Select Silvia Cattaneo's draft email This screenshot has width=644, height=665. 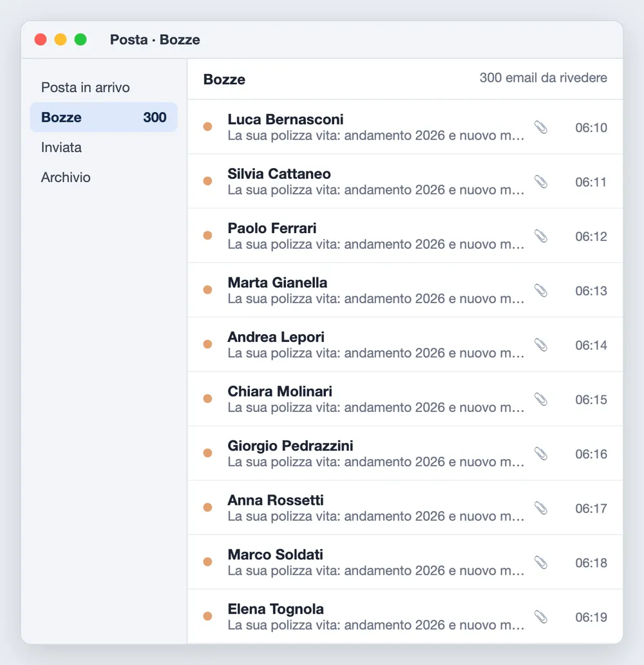405,181
